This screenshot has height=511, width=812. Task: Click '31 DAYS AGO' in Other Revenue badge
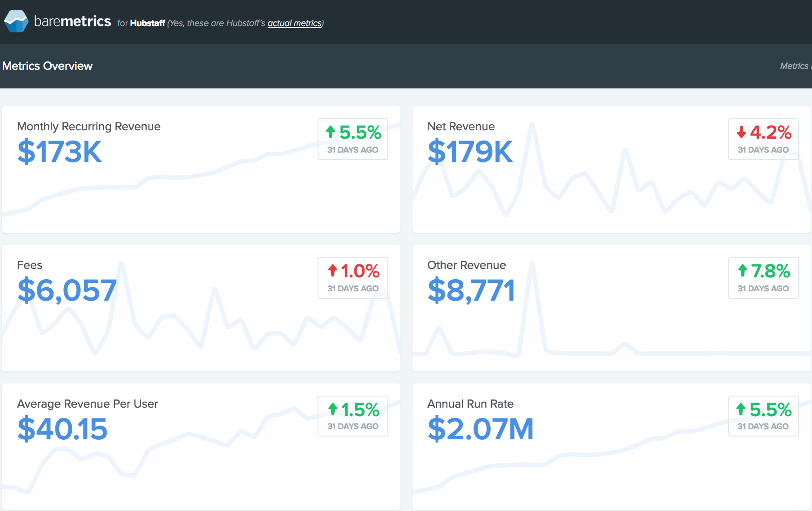(x=764, y=289)
